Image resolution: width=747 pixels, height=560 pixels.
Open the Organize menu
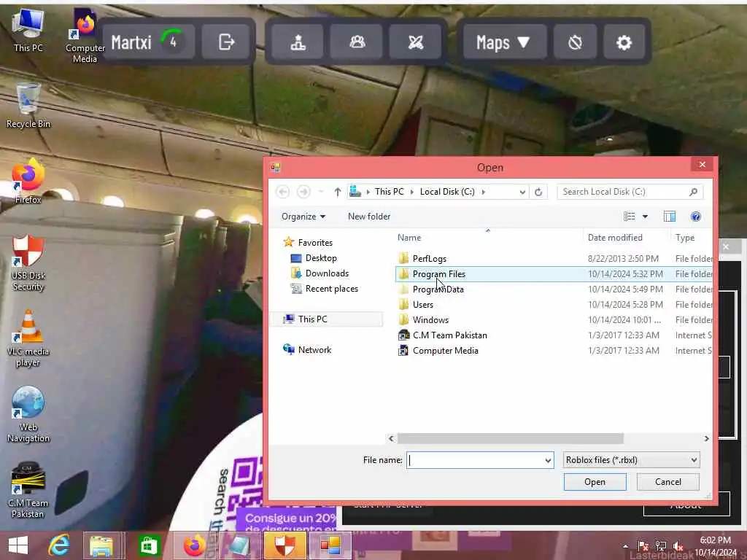click(x=303, y=217)
